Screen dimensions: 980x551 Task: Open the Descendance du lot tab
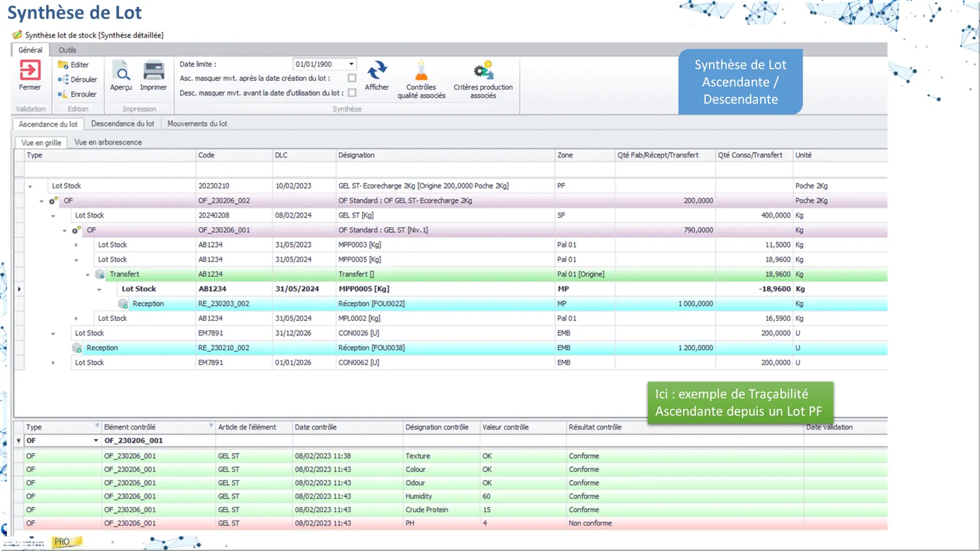122,124
